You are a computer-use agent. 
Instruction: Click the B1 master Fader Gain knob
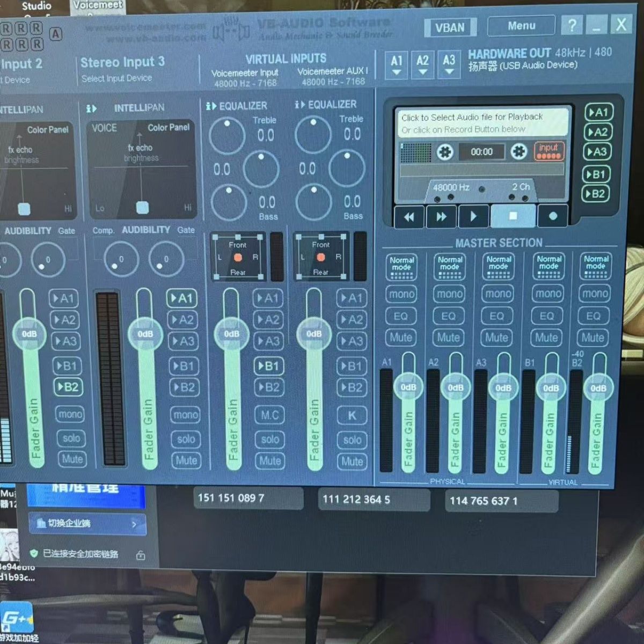551,387
